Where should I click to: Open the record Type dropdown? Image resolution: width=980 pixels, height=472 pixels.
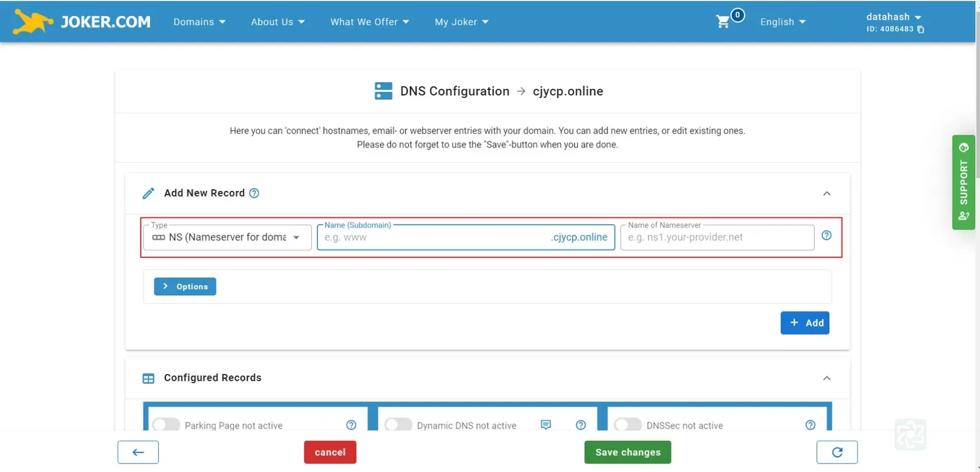[227, 238]
